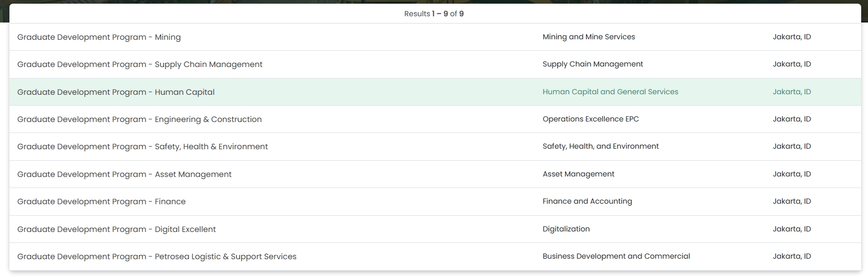
Task: Open the Supply Chain Management graduate program listing
Action: 140,64
